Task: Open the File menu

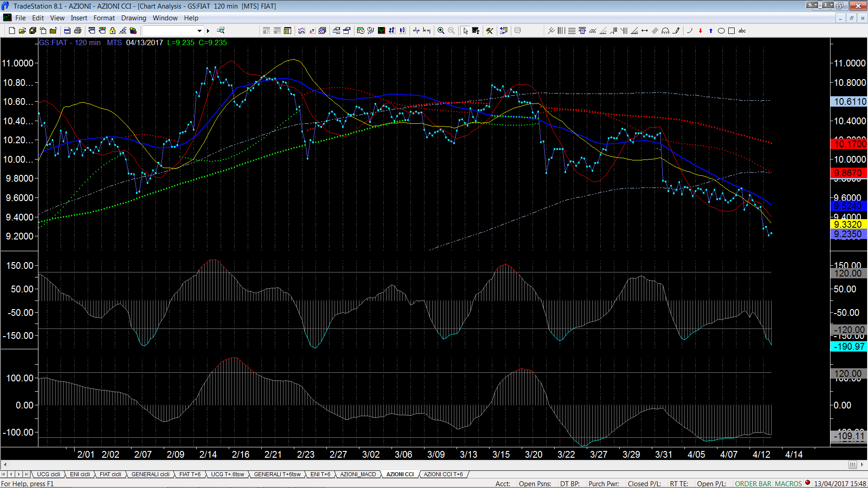Action: tap(20, 18)
